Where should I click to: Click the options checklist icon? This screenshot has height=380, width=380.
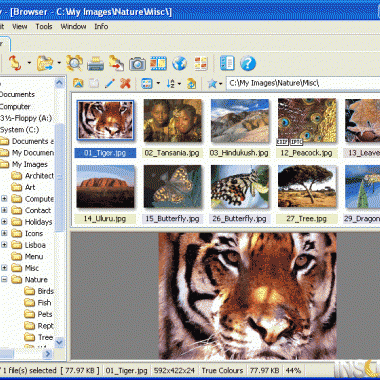coord(227,63)
